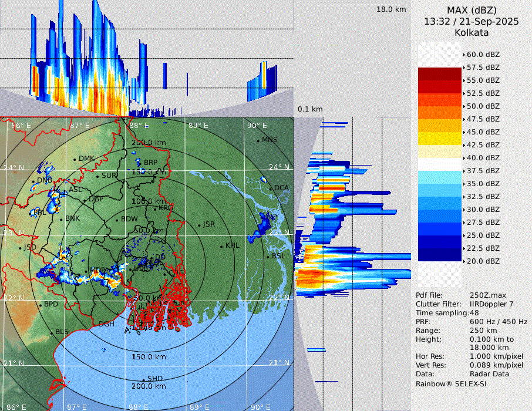Viewport: 532px width, 411px height.
Task: Click the 200.0 km range ring label at top
Action: (149, 143)
